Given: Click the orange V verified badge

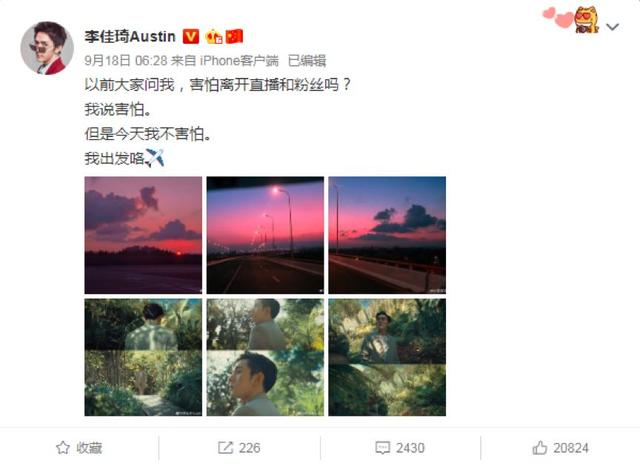Looking at the screenshot, I should pyautogui.click(x=191, y=37).
